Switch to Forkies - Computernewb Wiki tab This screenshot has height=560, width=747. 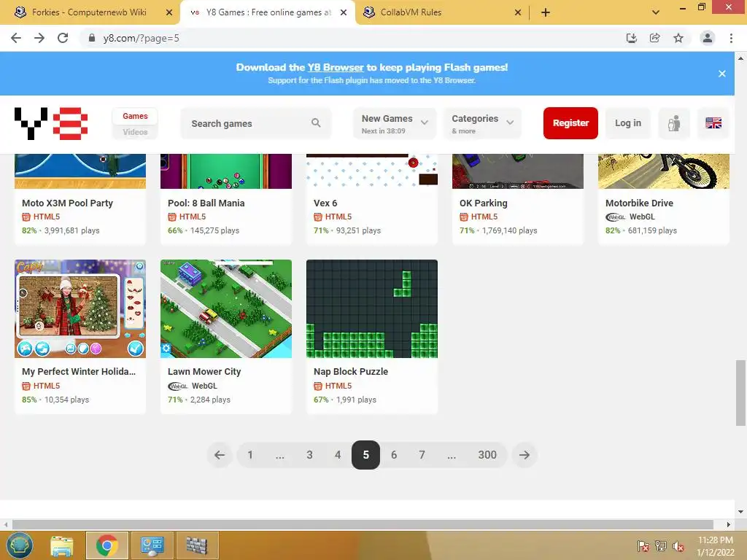click(89, 12)
